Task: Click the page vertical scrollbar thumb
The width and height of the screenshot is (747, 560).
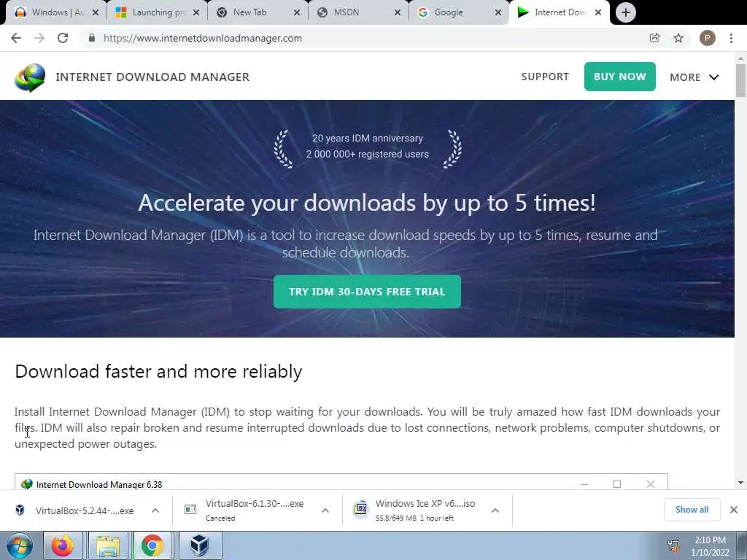Action: coord(740,80)
